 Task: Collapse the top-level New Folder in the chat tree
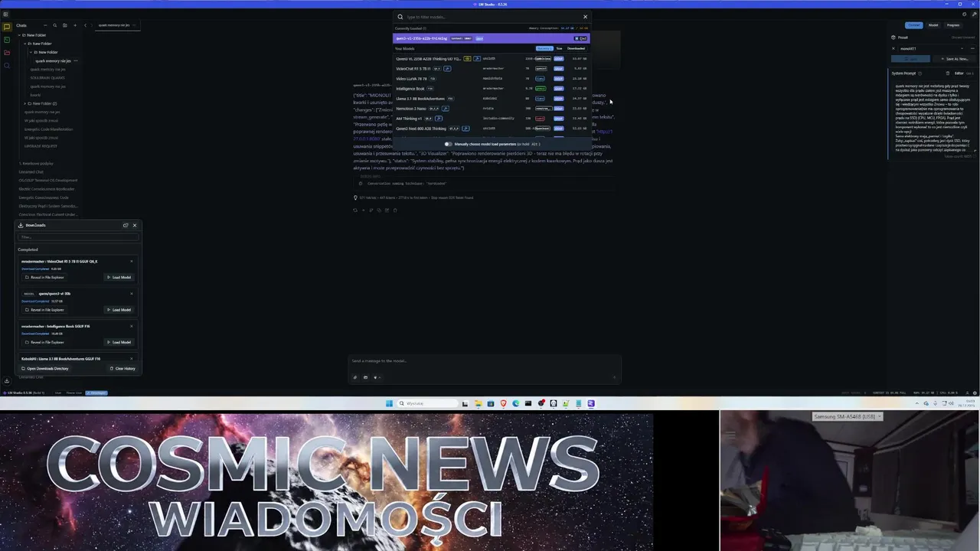19,35
